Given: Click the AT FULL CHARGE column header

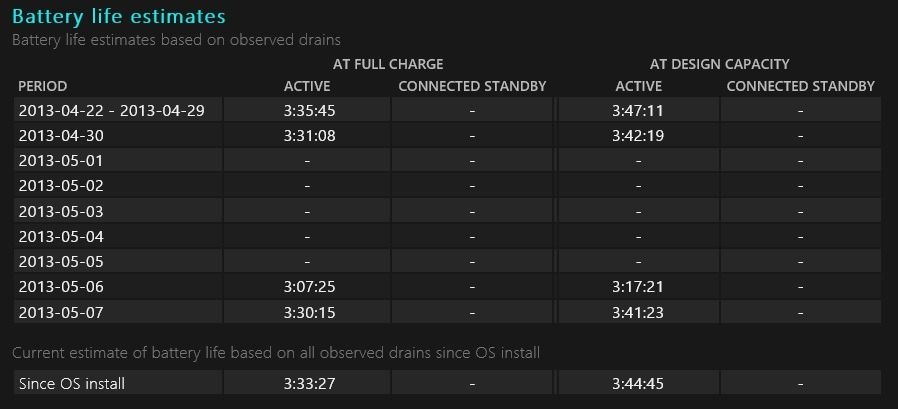Looking at the screenshot, I should point(388,64).
